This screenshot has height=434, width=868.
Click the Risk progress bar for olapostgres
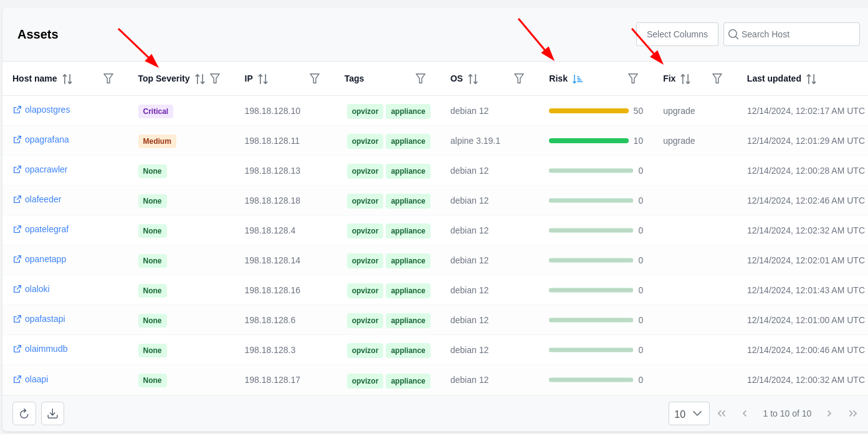point(588,110)
